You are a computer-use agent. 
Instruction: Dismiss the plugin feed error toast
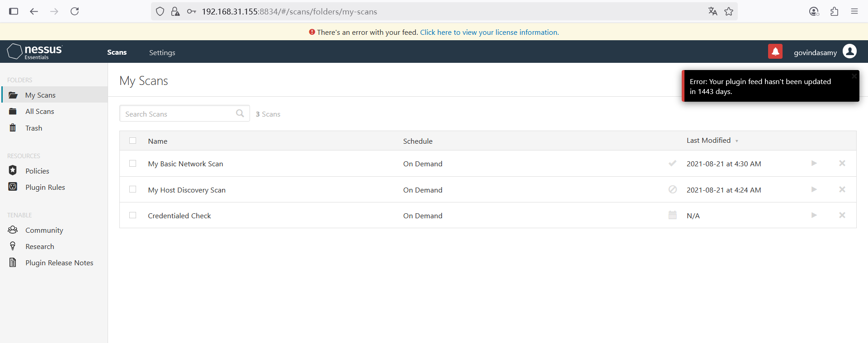coord(854,76)
